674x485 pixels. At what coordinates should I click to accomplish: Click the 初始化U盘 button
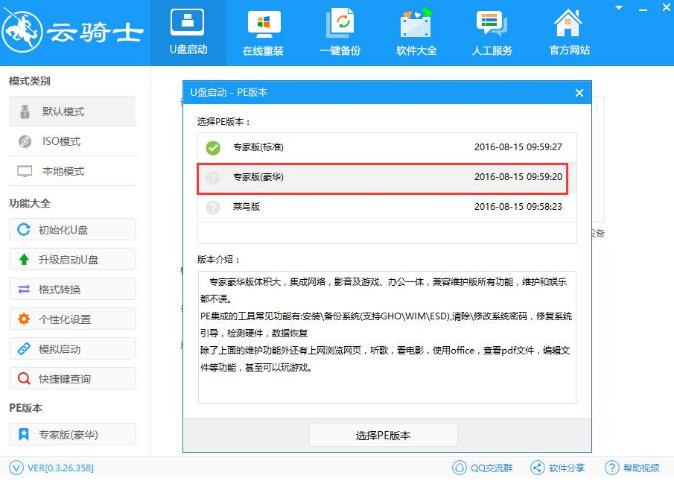coord(72,230)
